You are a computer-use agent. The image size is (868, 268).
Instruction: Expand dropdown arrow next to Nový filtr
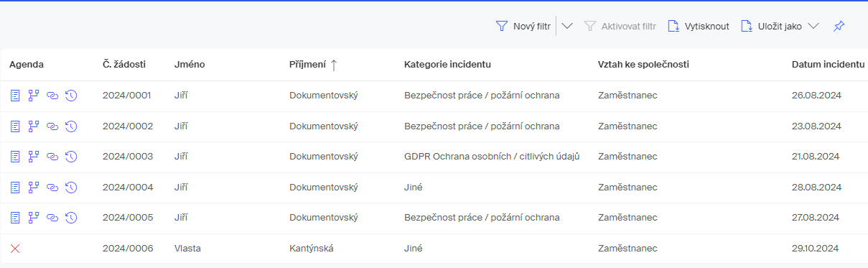[566, 27]
